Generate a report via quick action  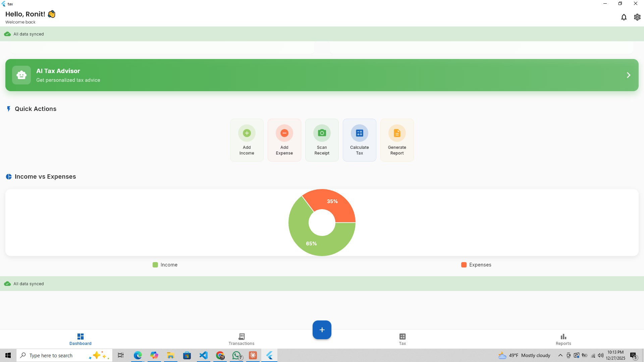397,140
